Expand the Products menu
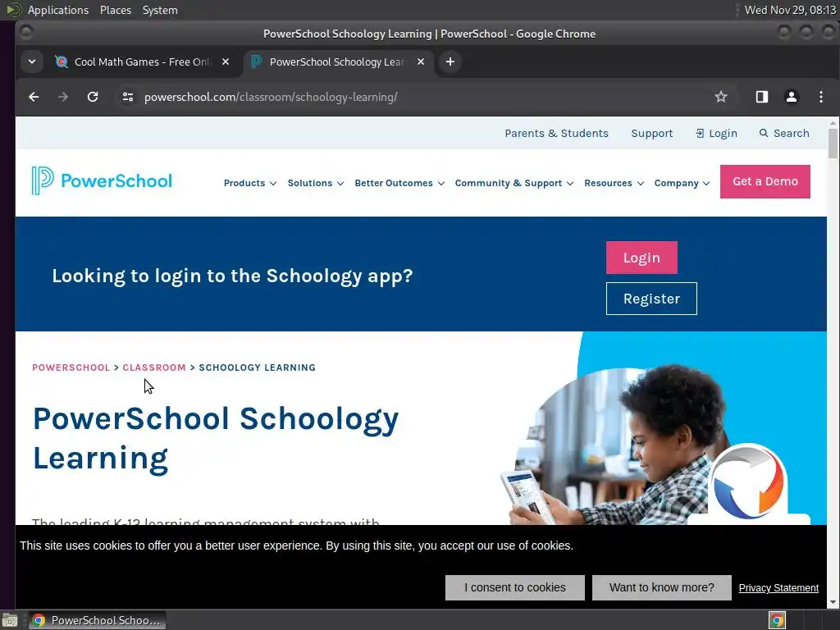 tap(250, 183)
